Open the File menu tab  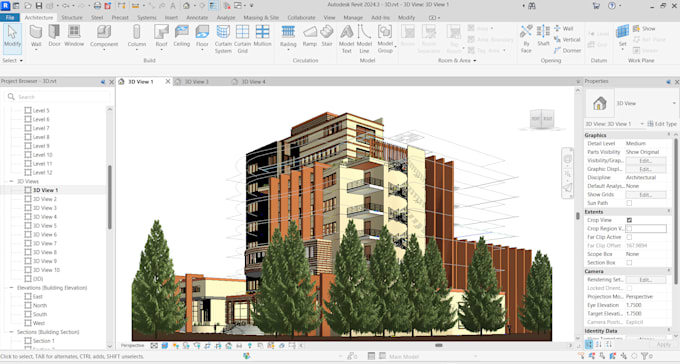pos(10,17)
